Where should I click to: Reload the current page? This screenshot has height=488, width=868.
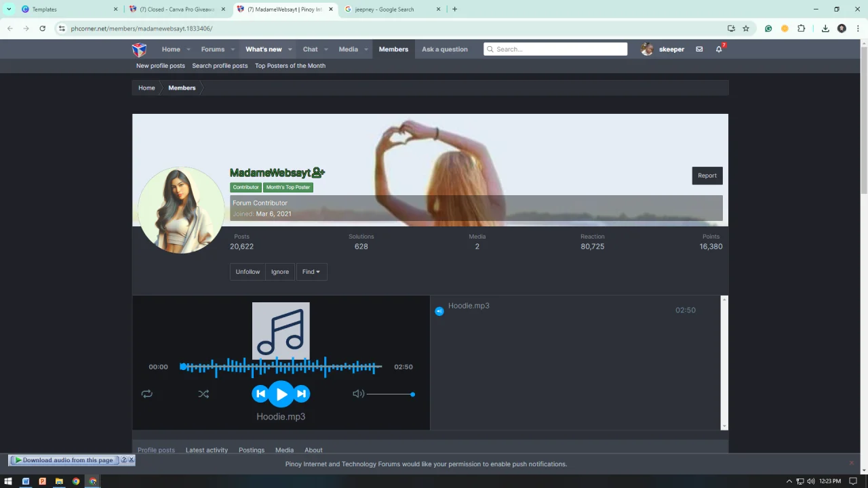(42, 28)
